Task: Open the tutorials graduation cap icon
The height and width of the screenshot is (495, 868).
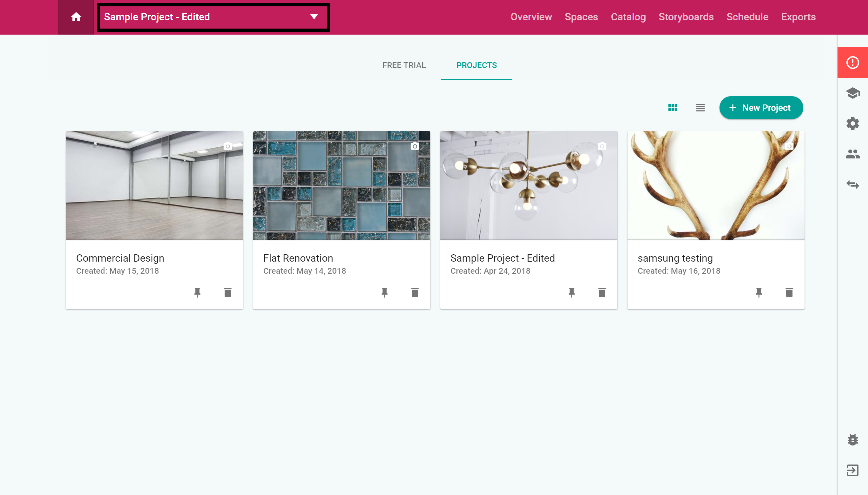Action: [852, 93]
